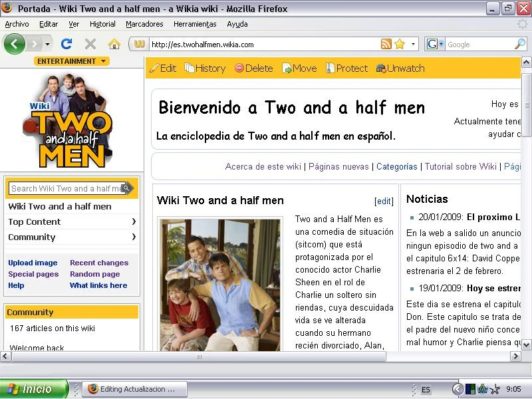Click the horizontal scrollbar thumb
This screenshot has width=532, height=399.
coord(199,356)
